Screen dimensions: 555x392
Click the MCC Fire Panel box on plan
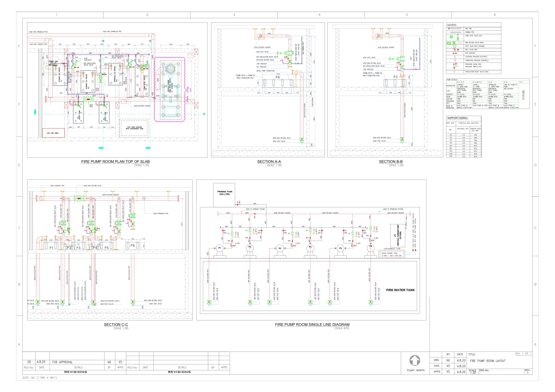click(x=54, y=133)
